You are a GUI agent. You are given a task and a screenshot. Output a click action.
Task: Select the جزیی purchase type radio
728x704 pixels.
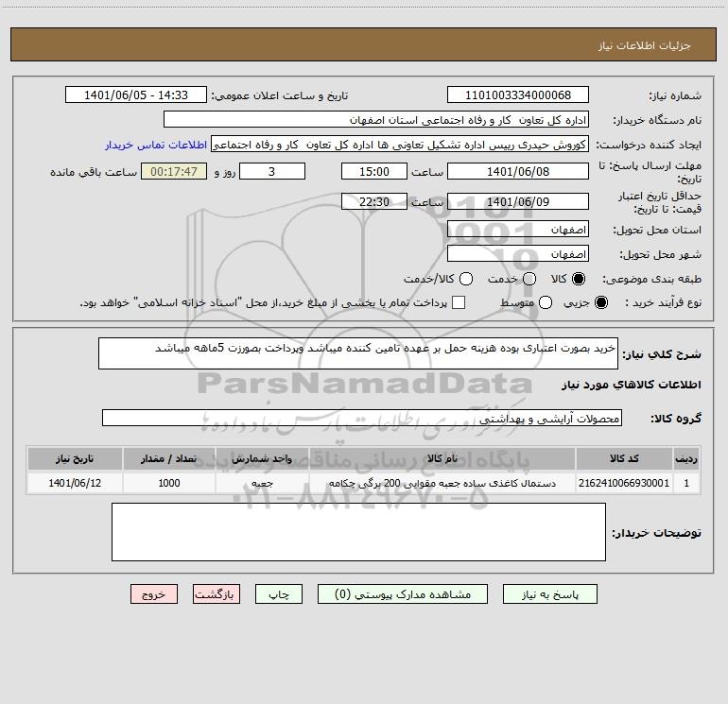point(601,302)
